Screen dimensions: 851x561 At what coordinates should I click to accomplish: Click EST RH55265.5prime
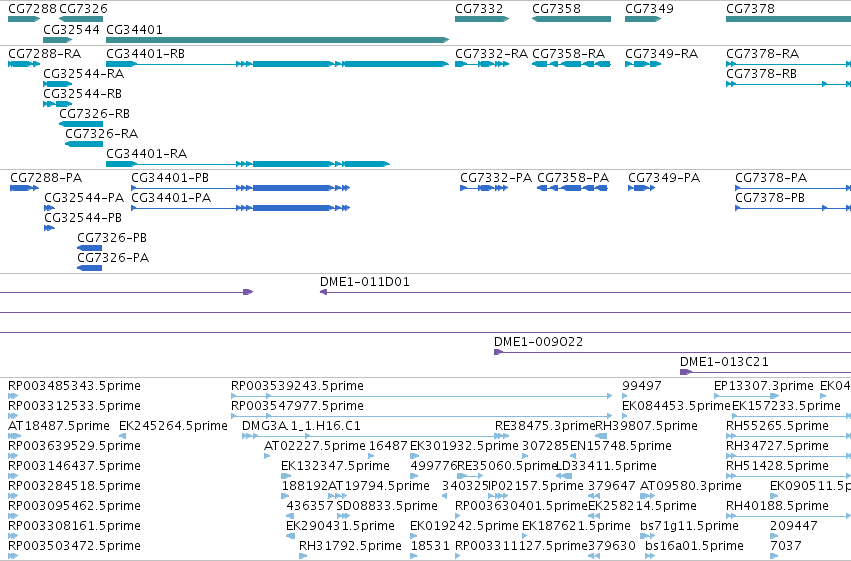click(x=777, y=426)
